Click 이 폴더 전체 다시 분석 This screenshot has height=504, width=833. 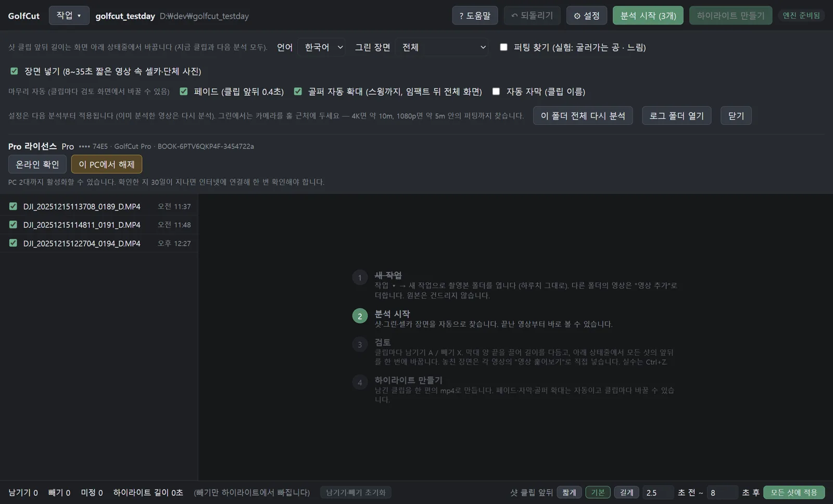583,115
